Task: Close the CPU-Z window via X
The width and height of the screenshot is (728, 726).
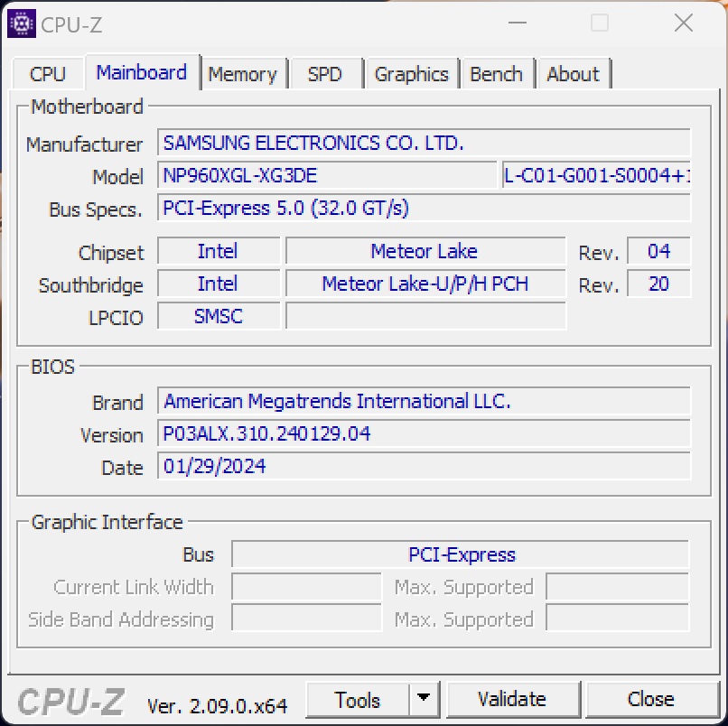Action: pos(684,23)
